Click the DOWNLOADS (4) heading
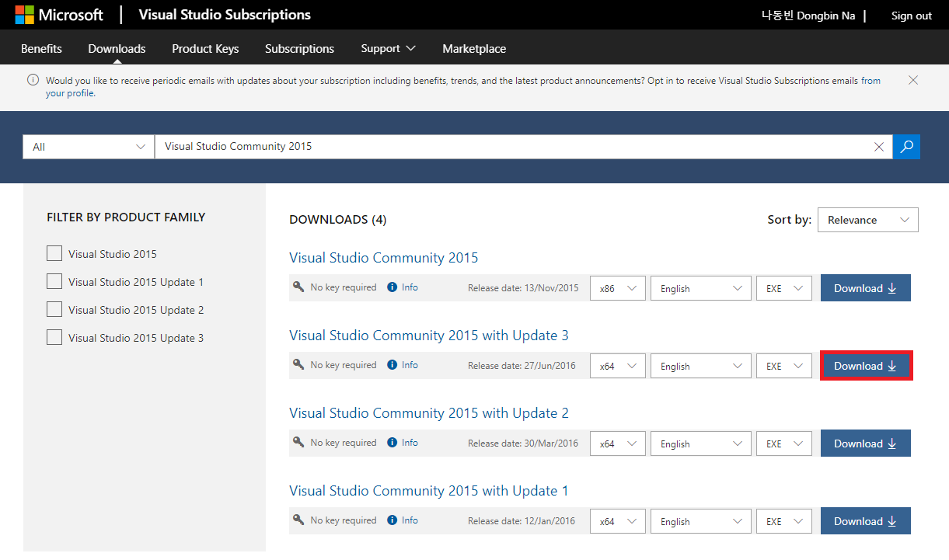The image size is (949, 560). (x=337, y=220)
